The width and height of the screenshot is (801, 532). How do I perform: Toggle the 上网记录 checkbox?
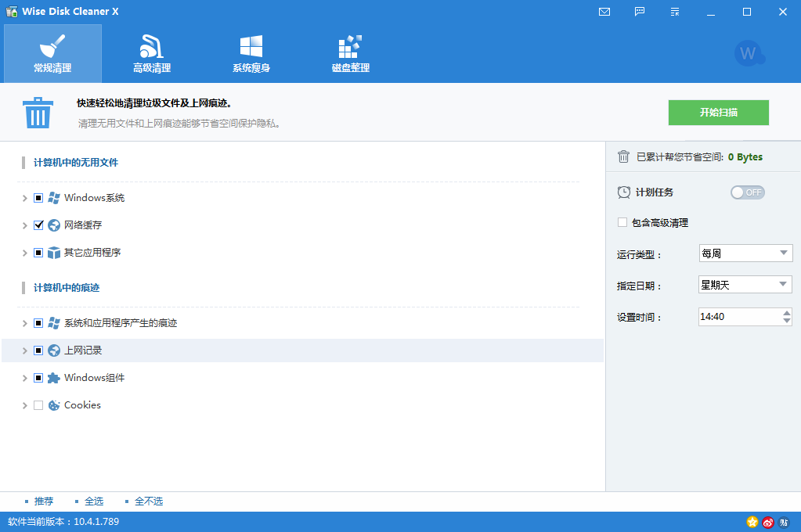coord(38,350)
